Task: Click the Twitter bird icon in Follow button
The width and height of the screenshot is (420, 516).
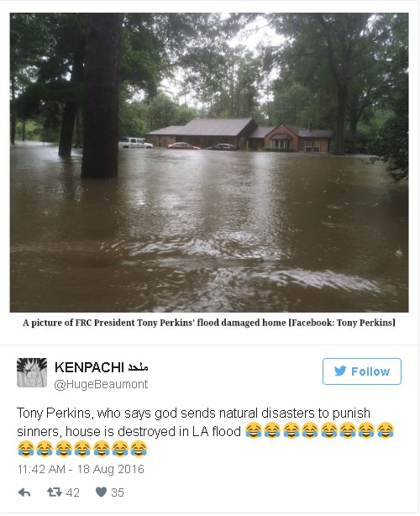Action: pyautogui.click(x=340, y=371)
